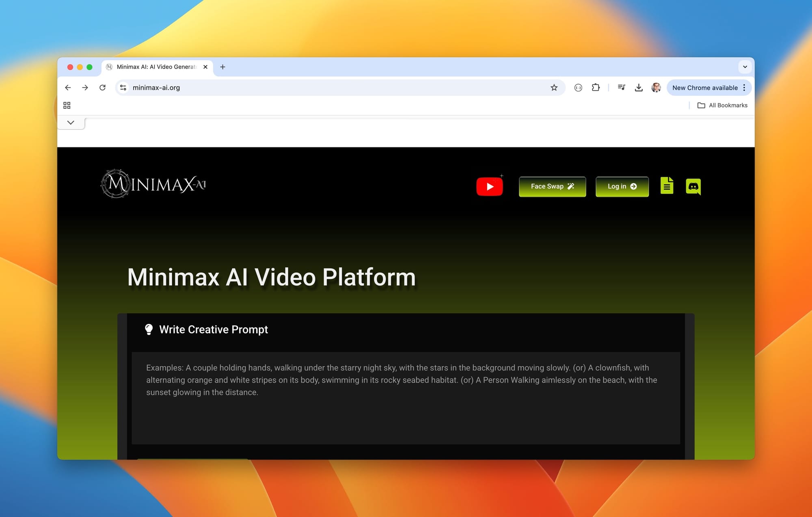Viewport: 812px width, 517px height.
Task: Open the Chrome profile avatar
Action: coord(656,88)
